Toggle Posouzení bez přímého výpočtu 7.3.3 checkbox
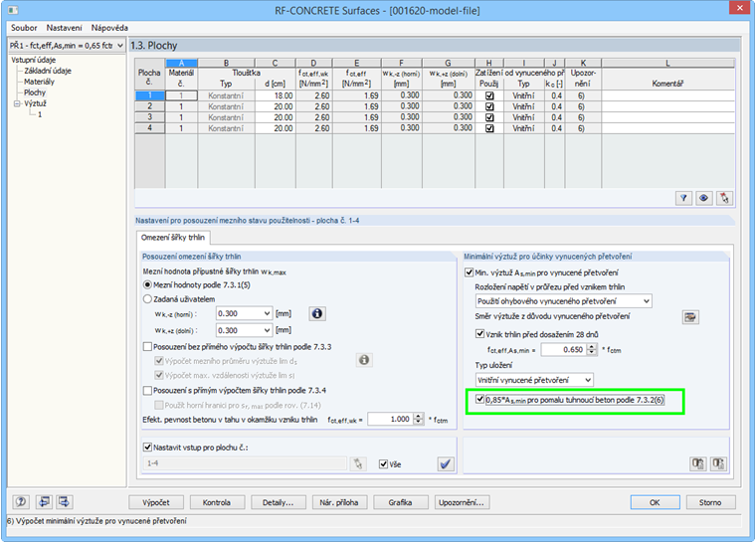 click(147, 346)
